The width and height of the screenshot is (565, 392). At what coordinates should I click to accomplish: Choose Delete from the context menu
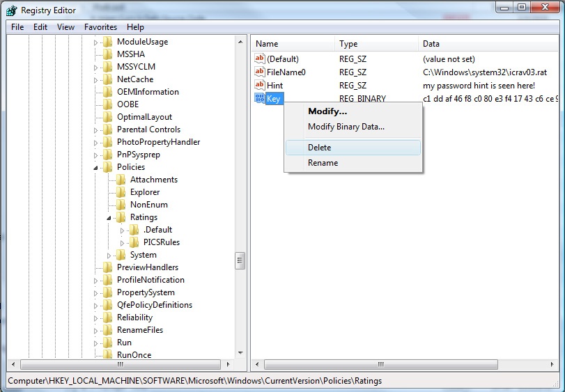pyautogui.click(x=353, y=148)
